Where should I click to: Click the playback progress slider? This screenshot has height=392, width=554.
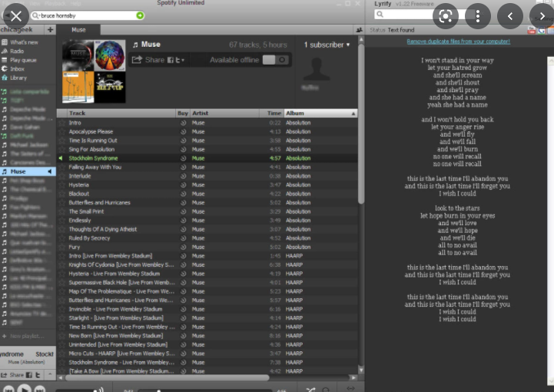205,390
